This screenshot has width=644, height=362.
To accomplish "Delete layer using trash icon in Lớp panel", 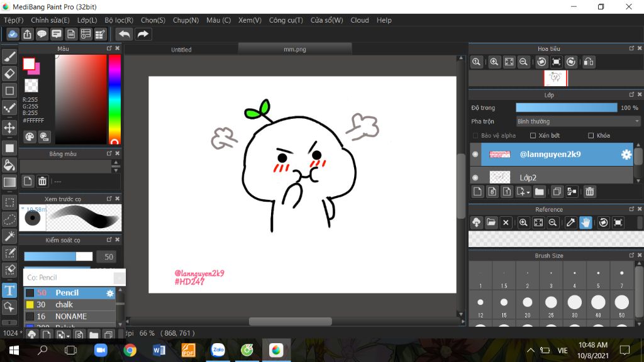I will coord(589,192).
